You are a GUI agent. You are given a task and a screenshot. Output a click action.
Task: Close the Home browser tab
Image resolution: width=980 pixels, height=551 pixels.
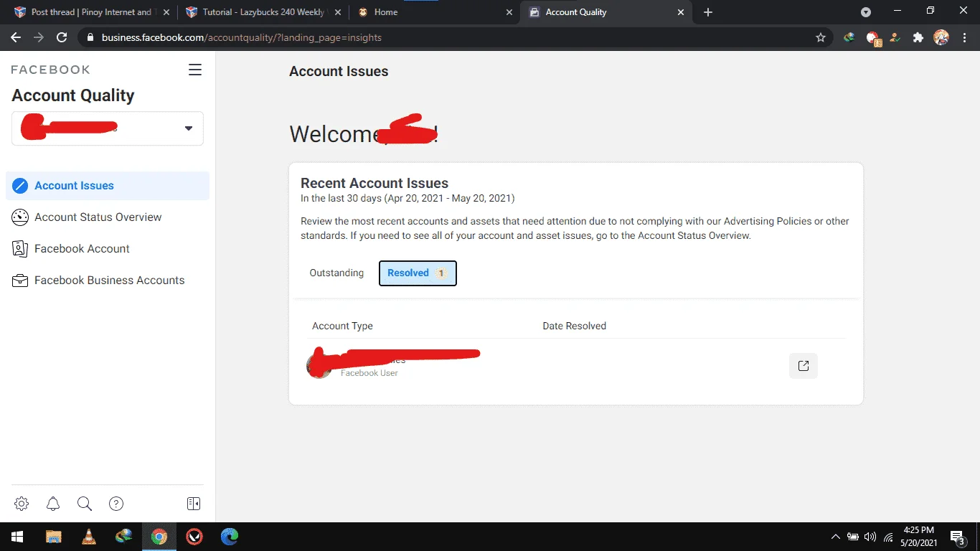[x=509, y=12]
